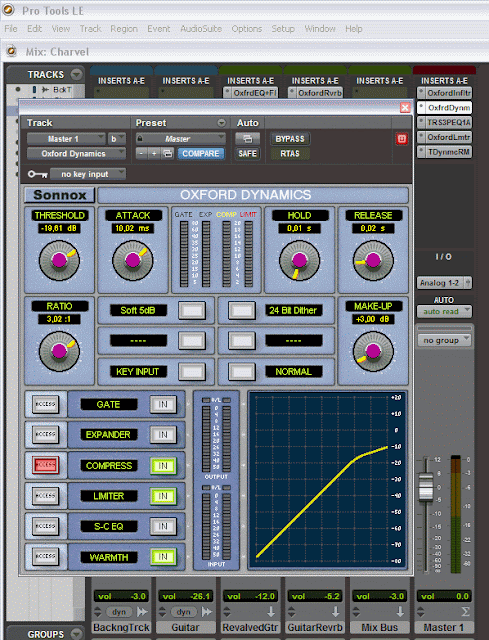
Task: Click the RTAS button
Action: click(290, 153)
